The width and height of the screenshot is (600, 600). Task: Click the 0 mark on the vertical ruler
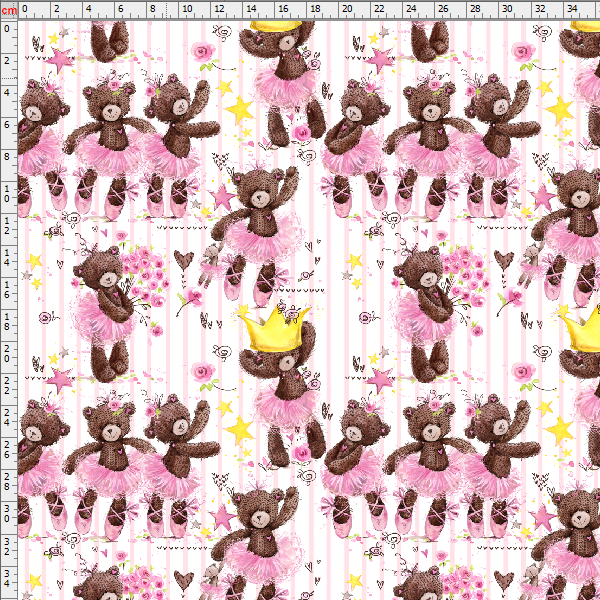tap(7, 29)
